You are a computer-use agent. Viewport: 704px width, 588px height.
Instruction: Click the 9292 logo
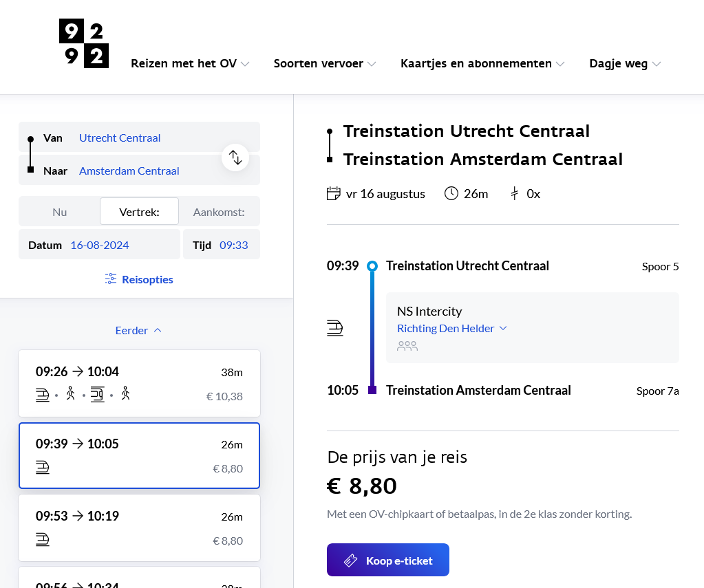pos(84,44)
